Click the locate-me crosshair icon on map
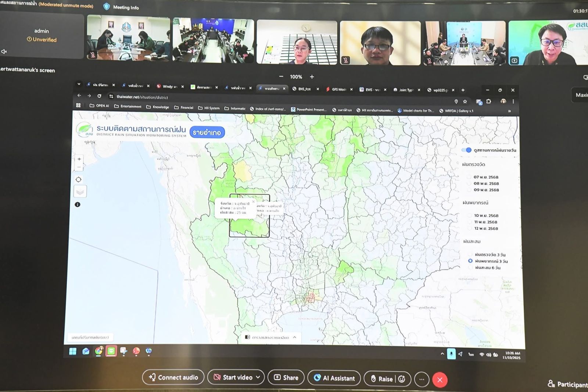The width and height of the screenshot is (588, 392). click(x=78, y=179)
